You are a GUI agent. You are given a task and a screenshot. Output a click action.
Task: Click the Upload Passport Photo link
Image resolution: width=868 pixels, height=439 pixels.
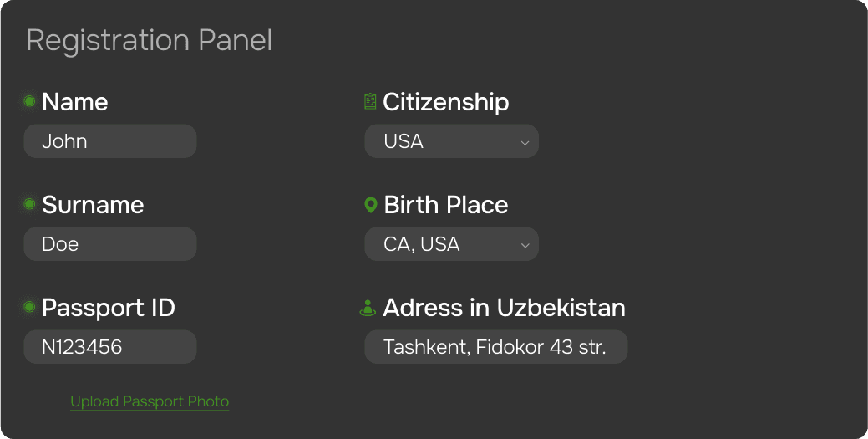point(150,401)
